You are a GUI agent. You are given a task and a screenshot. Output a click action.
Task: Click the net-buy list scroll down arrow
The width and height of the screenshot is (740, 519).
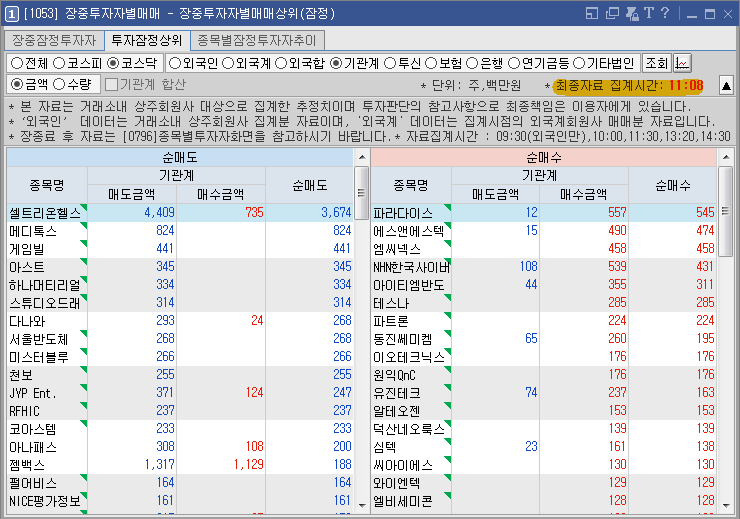tap(726, 505)
